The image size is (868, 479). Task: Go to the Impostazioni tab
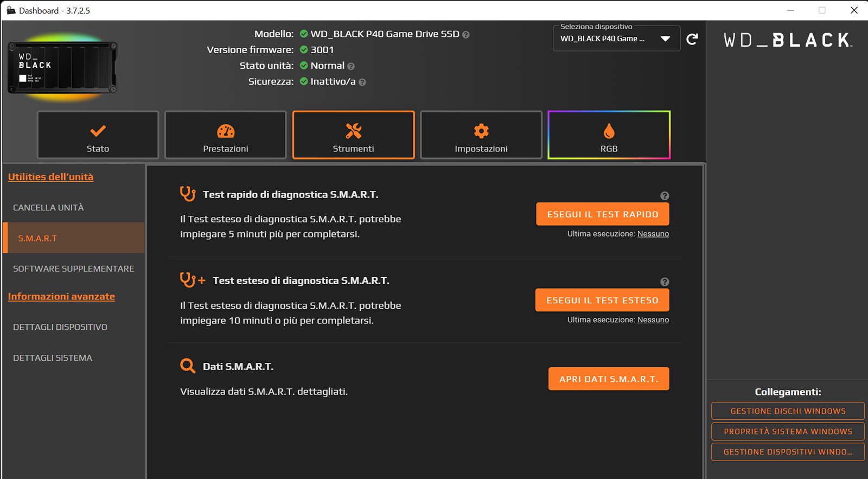pos(481,135)
